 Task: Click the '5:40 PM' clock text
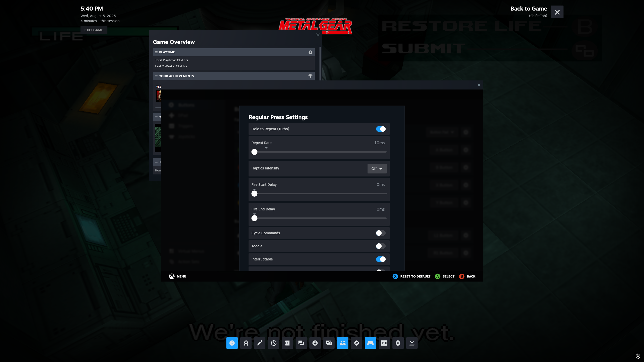(92, 9)
